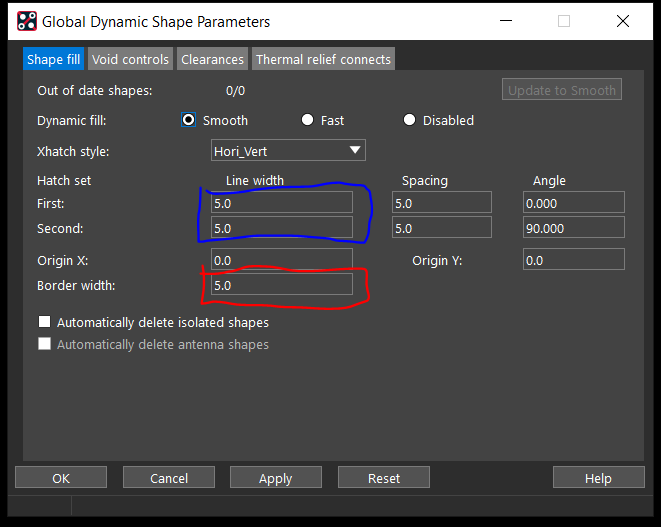Click the Update to Smooth button
The height and width of the screenshot is (527, 661).
[x=562, y=90]
